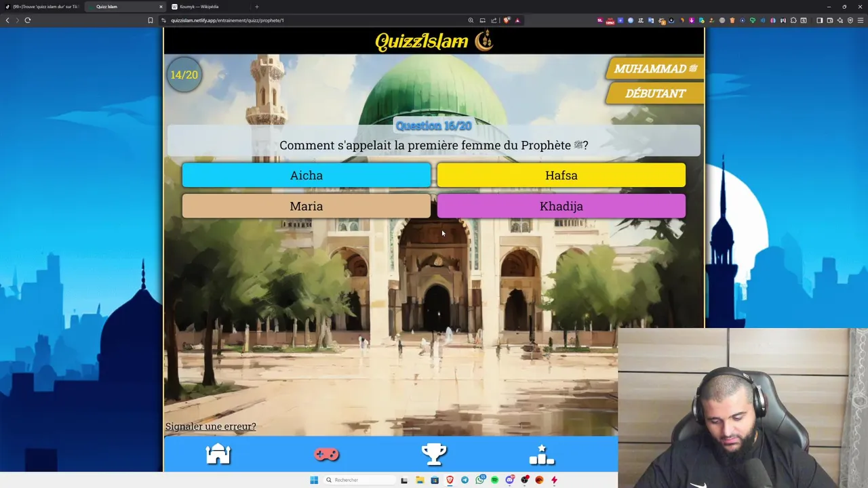The height and width of the screenshot is (488, 868).
Task: Open Spotify from taskbar
Action: click(x=494, y=480)
